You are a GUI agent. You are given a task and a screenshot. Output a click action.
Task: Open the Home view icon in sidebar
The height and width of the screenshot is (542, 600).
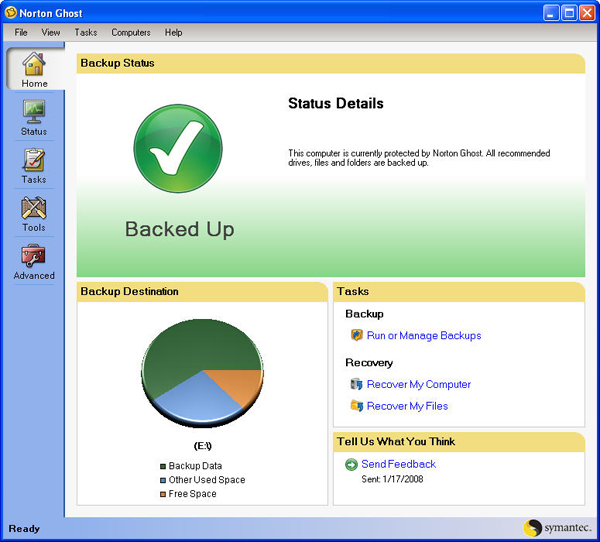coord(34,64)
